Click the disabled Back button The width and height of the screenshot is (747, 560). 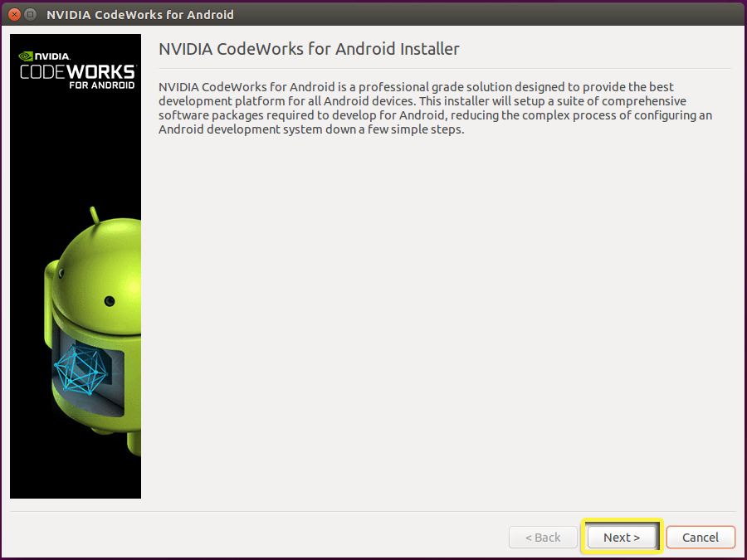543,537
